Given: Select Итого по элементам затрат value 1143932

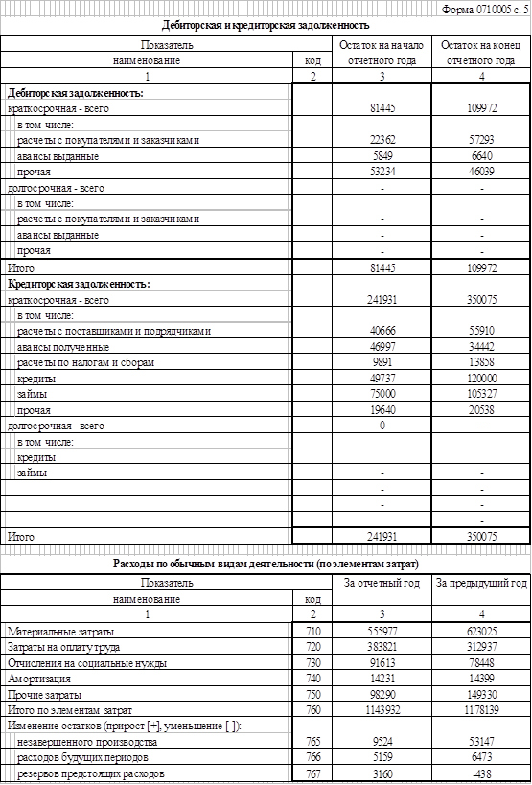Looking at the screenshot, I should [x=382, y=710].
